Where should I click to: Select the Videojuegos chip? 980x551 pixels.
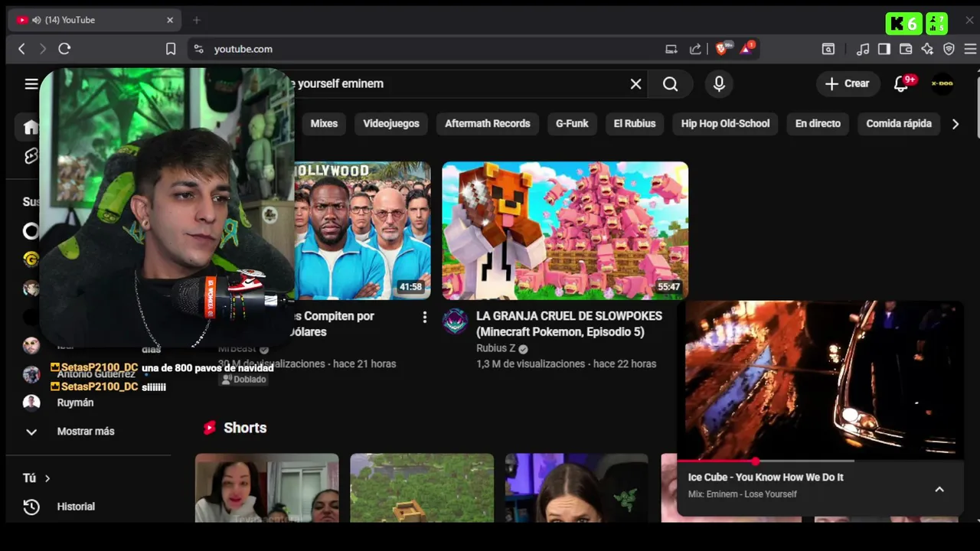click(x=391, y=123)
